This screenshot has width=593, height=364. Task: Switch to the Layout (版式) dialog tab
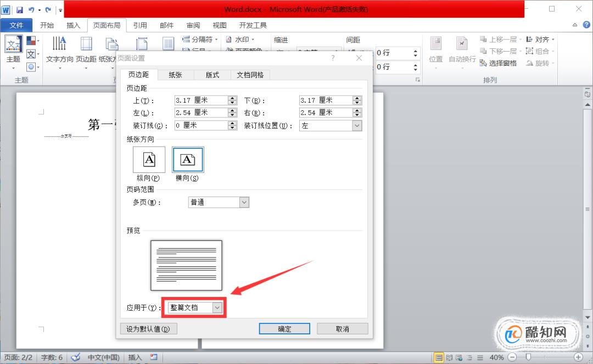(x=212, y=75)
